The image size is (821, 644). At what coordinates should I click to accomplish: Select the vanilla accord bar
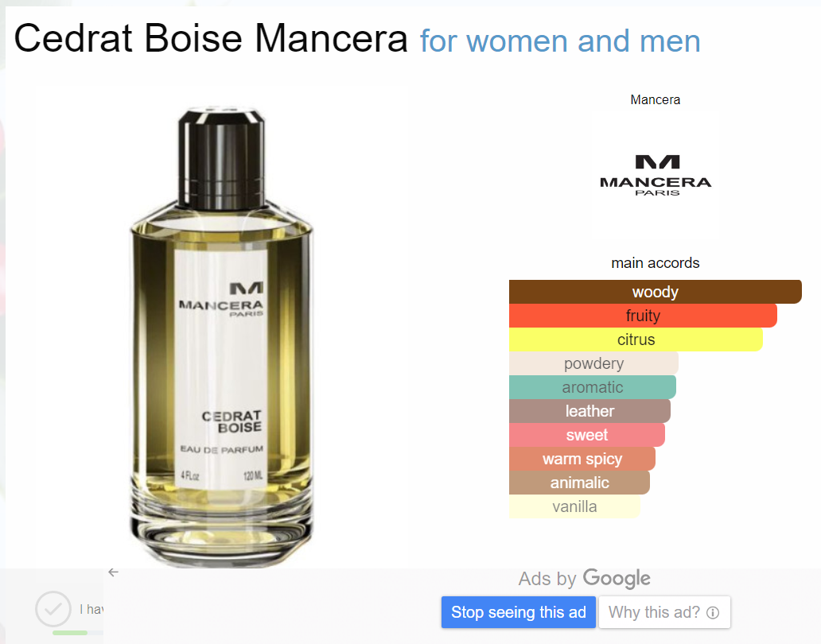point(574,506)
